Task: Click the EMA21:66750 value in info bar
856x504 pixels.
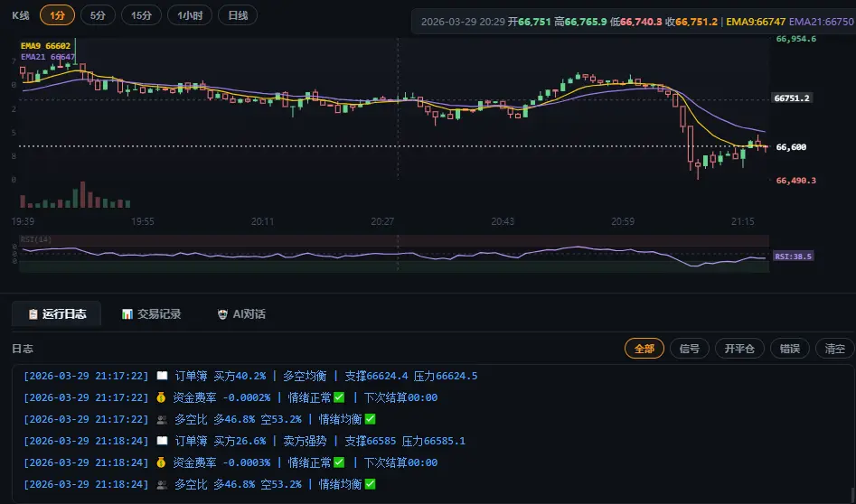Action: click(821, 22)
